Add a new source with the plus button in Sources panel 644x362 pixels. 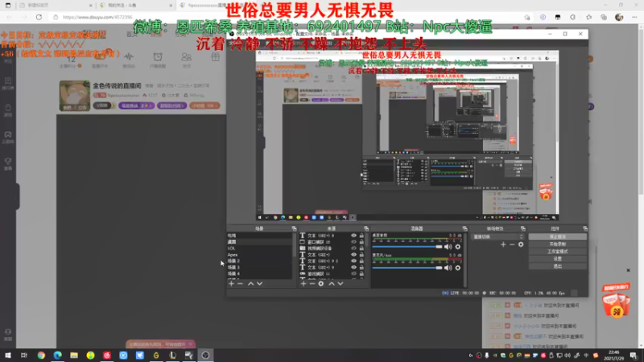click(303, 284)
